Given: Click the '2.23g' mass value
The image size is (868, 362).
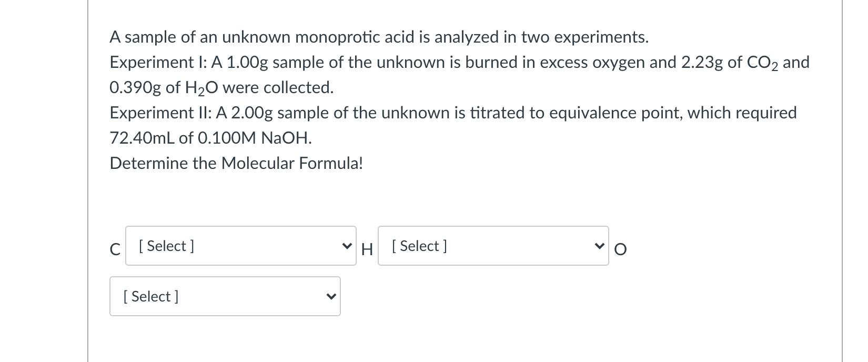Looking at the screenshot, I should pyautogui.click(x=702, y=63).
